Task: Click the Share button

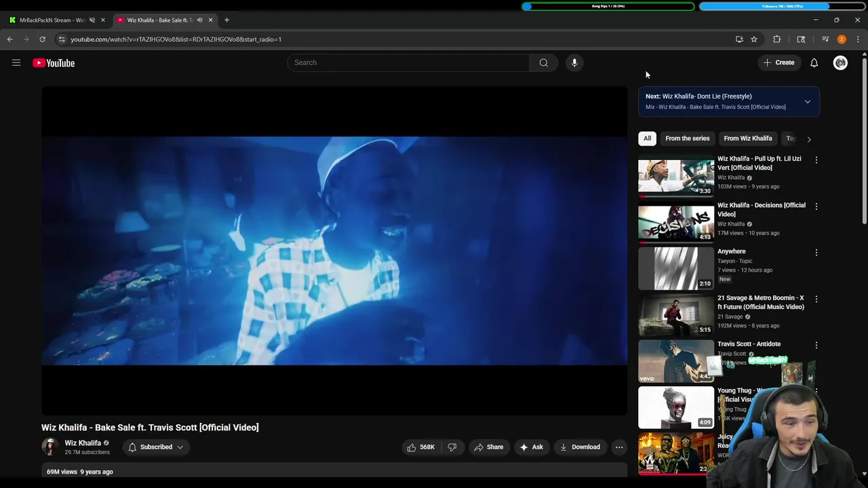Action: click(488, 447)
